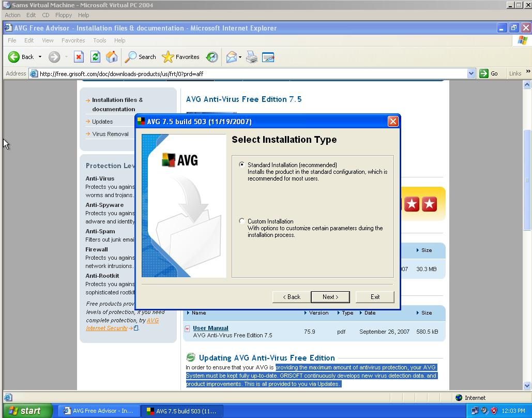Click the 30.3 MB size cell
This screenshot has height=418, width=532.
[426, 269]
